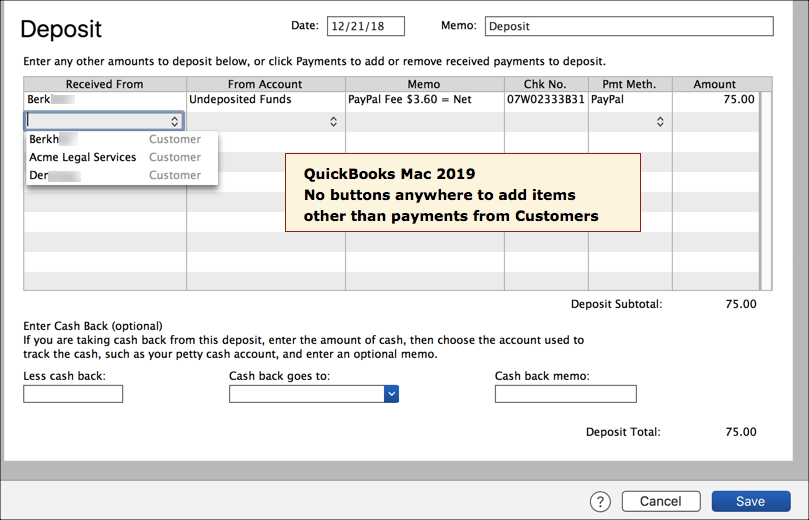The image size is (809, 520).
Task: Click the table's vertical scrollbar
Action: point(766,191)
